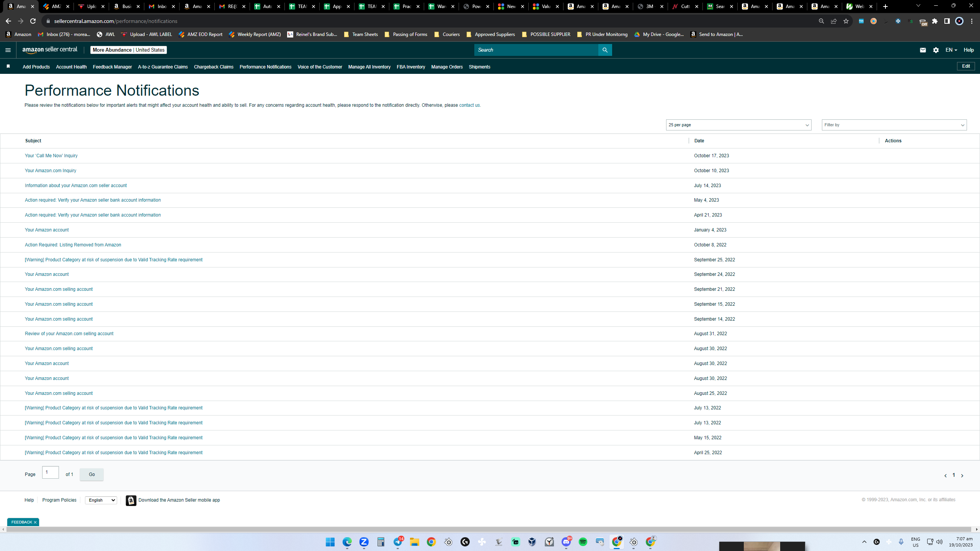Open the Chrome side panel icon
The image size is (980, 551).
pos(947,21)
